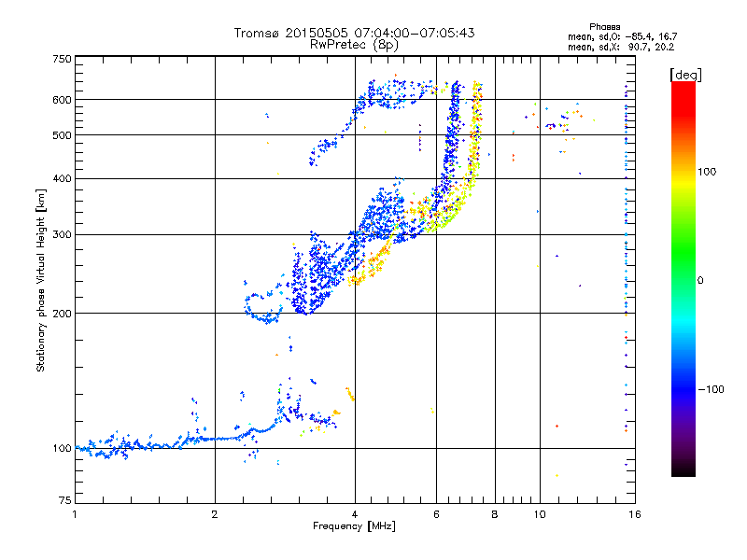Click the x-axis tick label '8'
This screenshot has height=560, width=747.
pos(495,514)
